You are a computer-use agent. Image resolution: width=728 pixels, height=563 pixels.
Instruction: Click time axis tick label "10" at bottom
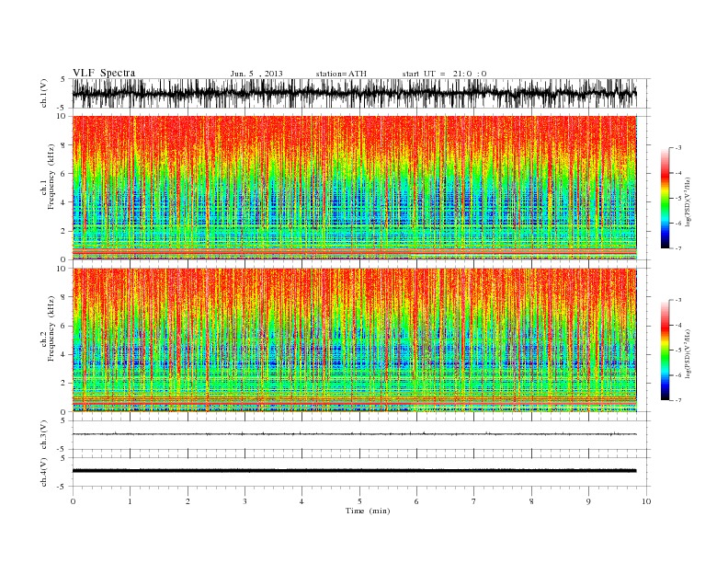[x=646, y=501]
